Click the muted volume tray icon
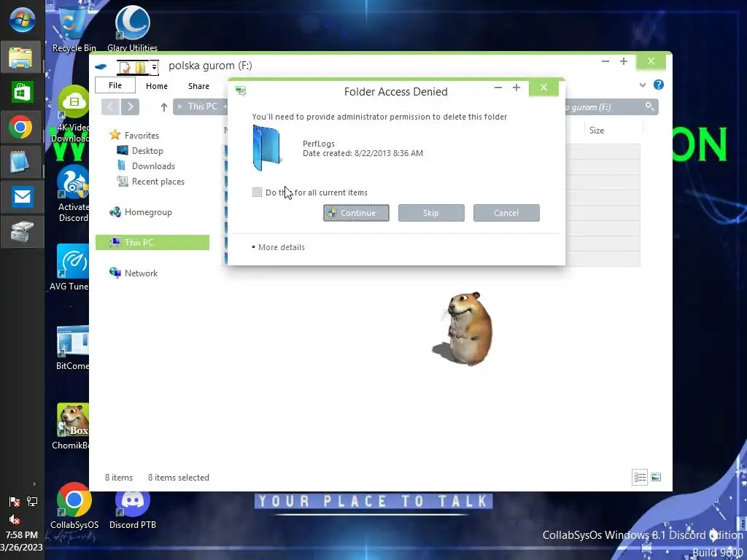Image resolution: width=747 pixels, height=560 pixels. click(15, 519)
